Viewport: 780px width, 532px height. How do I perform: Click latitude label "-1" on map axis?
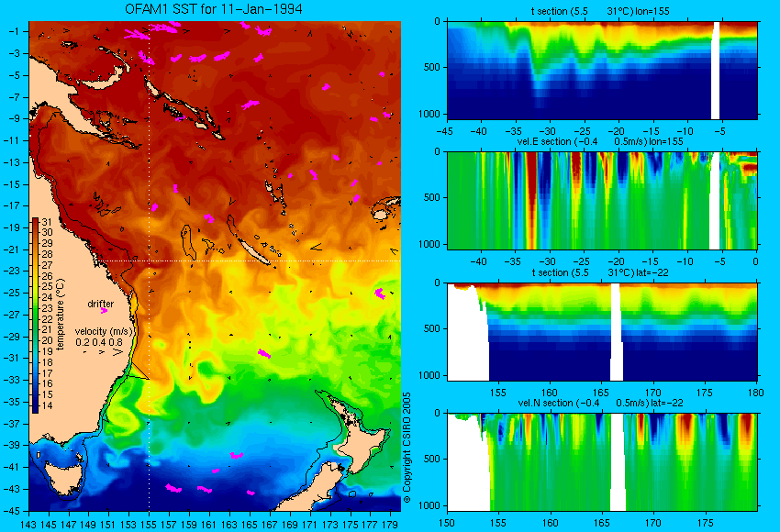pos(14,31)
